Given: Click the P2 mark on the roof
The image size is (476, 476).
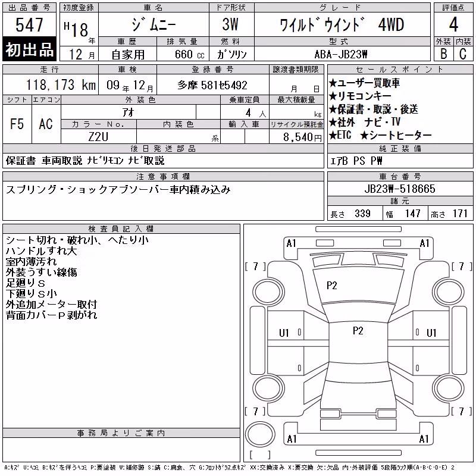Looking at the screenshot, I should [x=358, y=330].
